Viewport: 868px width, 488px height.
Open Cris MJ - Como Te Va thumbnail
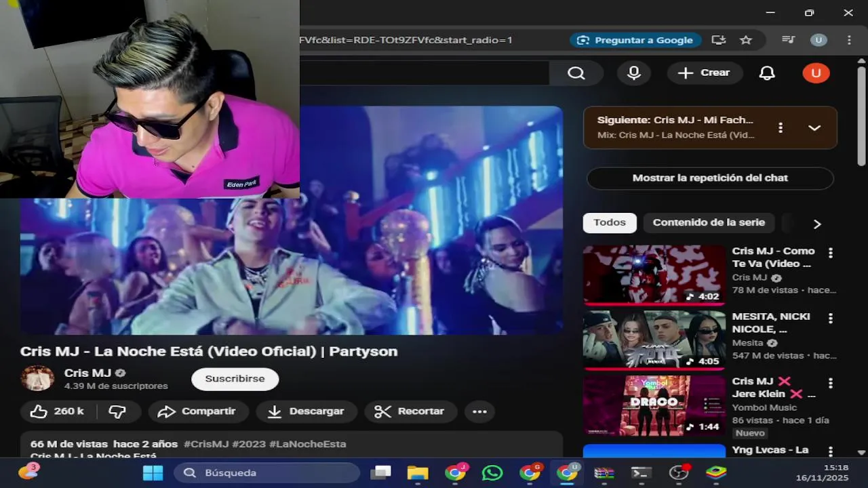654,274
